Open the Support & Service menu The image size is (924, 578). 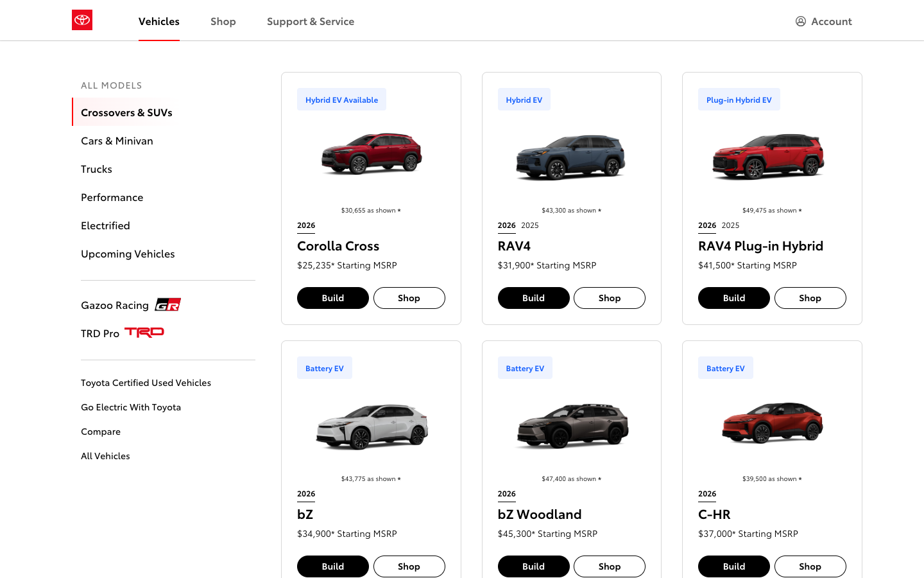tap(311, 21)
